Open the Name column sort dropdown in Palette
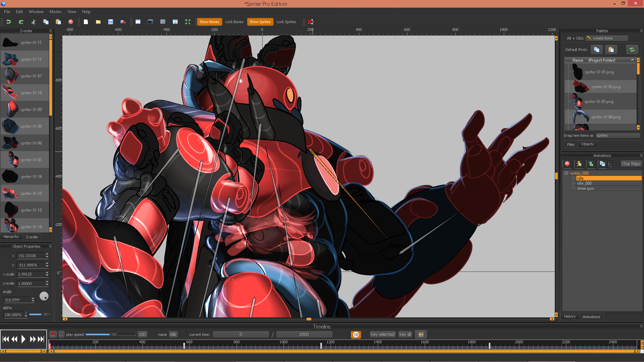 pos(633,60)
